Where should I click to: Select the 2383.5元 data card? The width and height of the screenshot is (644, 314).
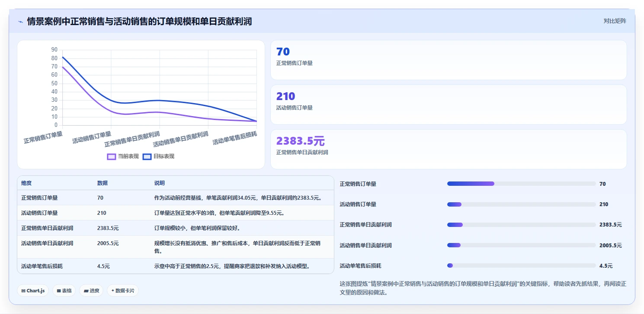click(x=449, y=149)
